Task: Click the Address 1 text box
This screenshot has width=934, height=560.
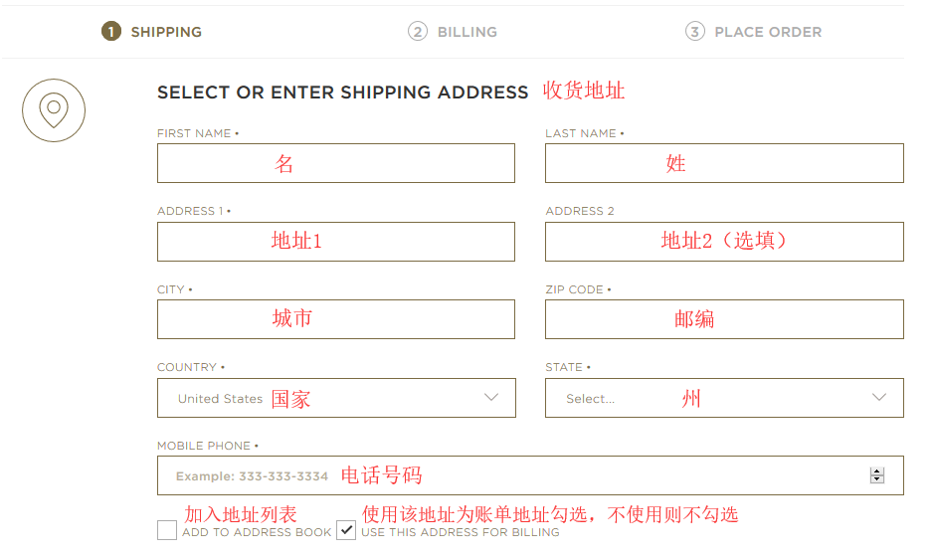Action: 336,242
